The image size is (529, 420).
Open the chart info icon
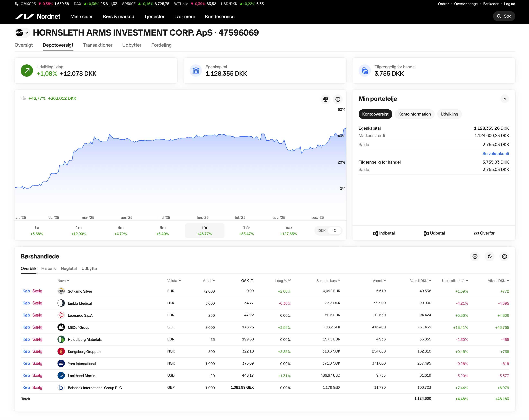pos(338,99)
